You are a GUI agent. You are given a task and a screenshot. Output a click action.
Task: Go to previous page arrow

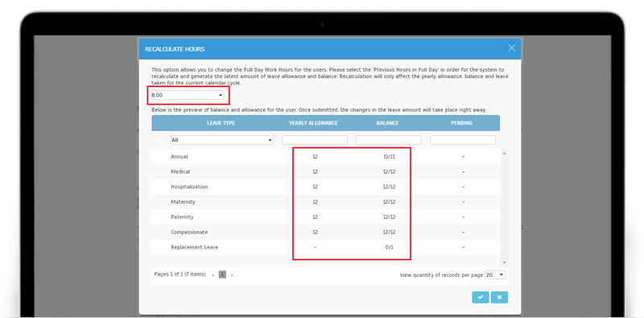[x=213, y=275]
